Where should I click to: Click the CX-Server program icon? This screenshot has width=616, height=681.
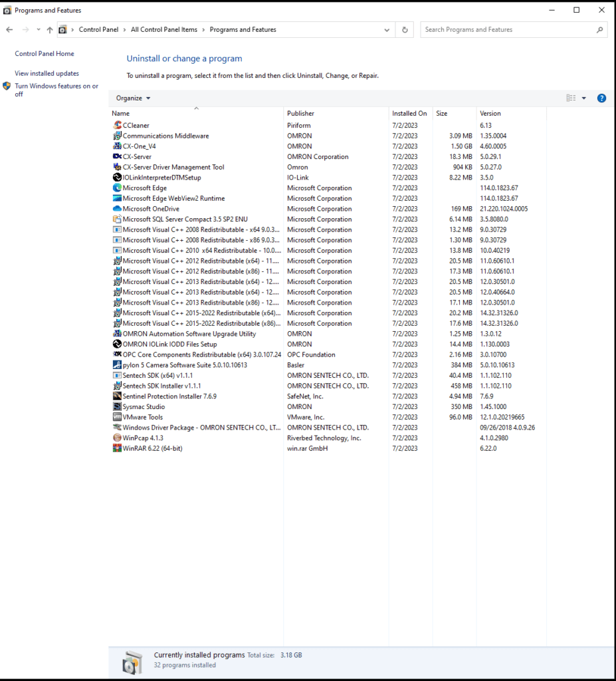tap(117, 156)
